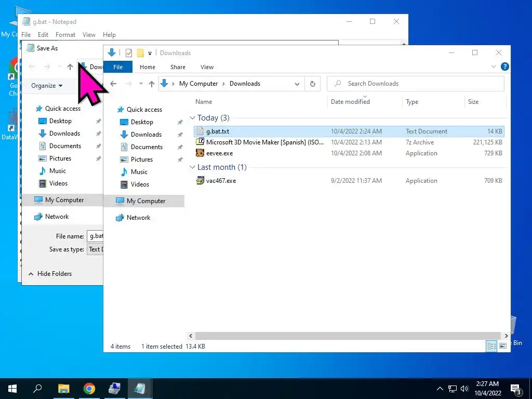
Task: Click the blue Downloads arrow title icon
Action: (x=112, y=52)
